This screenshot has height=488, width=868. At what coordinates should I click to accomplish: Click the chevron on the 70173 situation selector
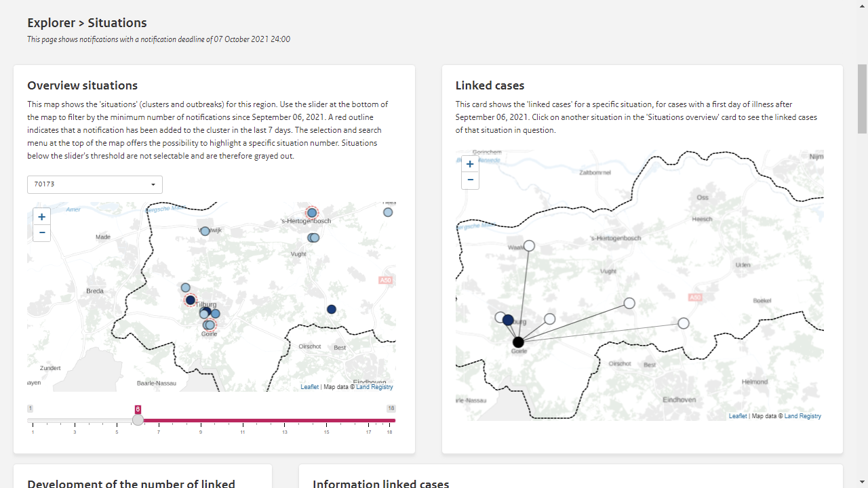tap(153, 184)
